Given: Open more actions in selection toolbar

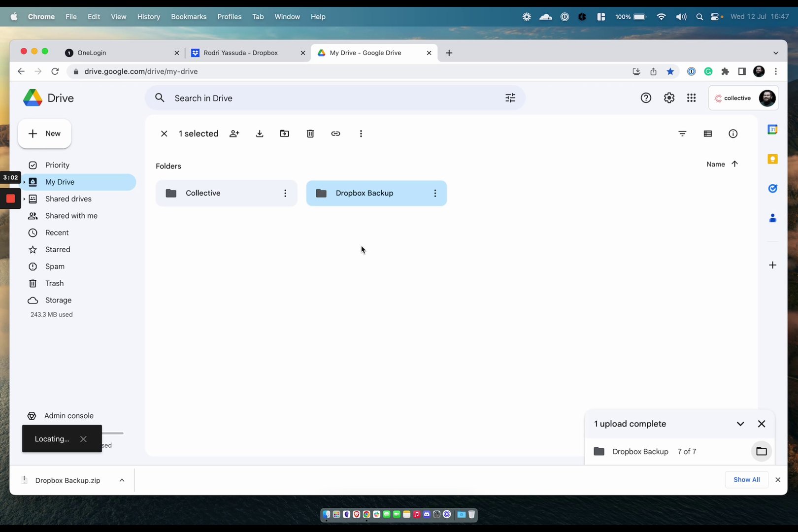Looking at the screenshot, I should tap(361, 133).
